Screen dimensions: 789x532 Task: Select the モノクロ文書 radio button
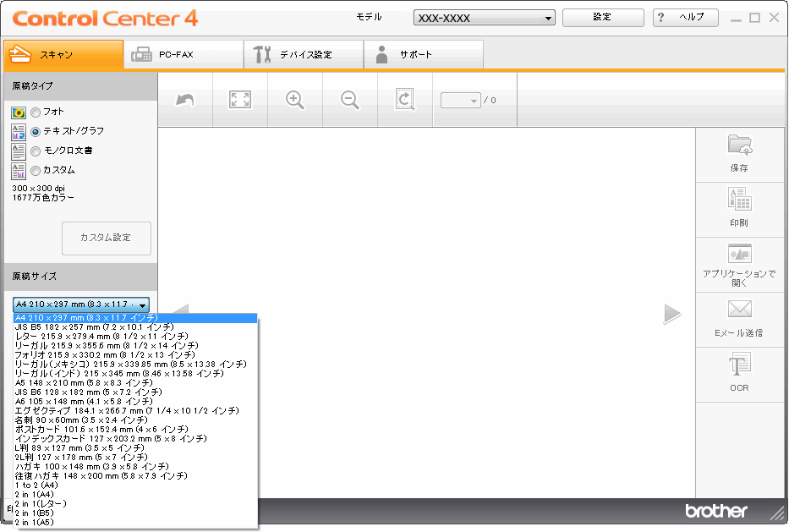(36, 151)
